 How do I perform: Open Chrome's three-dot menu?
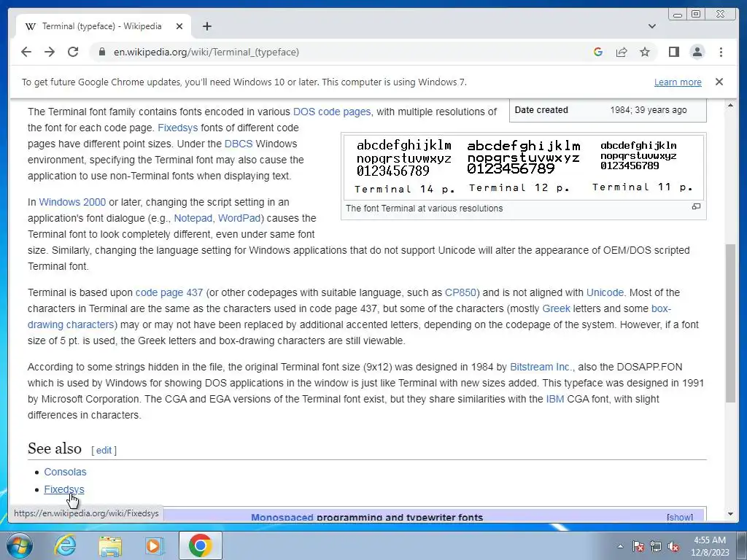tap(721, 52)
